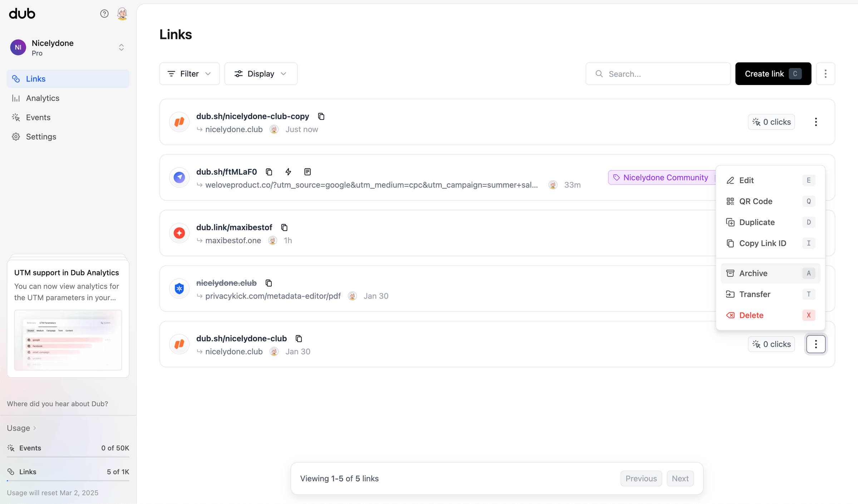Click the creator avatar on privacykick row

(x=352, y=296)
